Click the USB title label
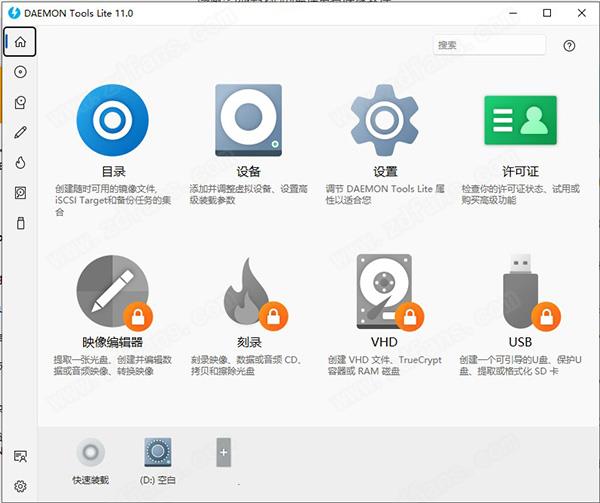The width and height of the screenshot is (600, 503). tap(520, 342)
